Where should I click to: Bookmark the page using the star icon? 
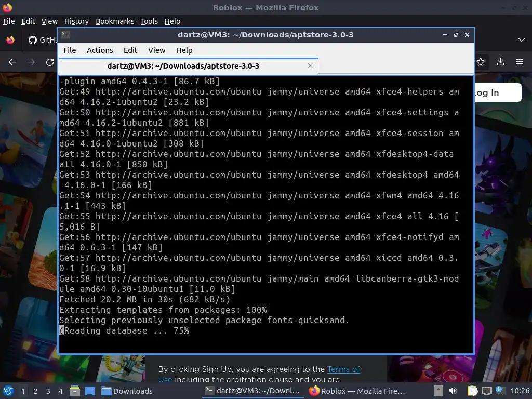481,62
